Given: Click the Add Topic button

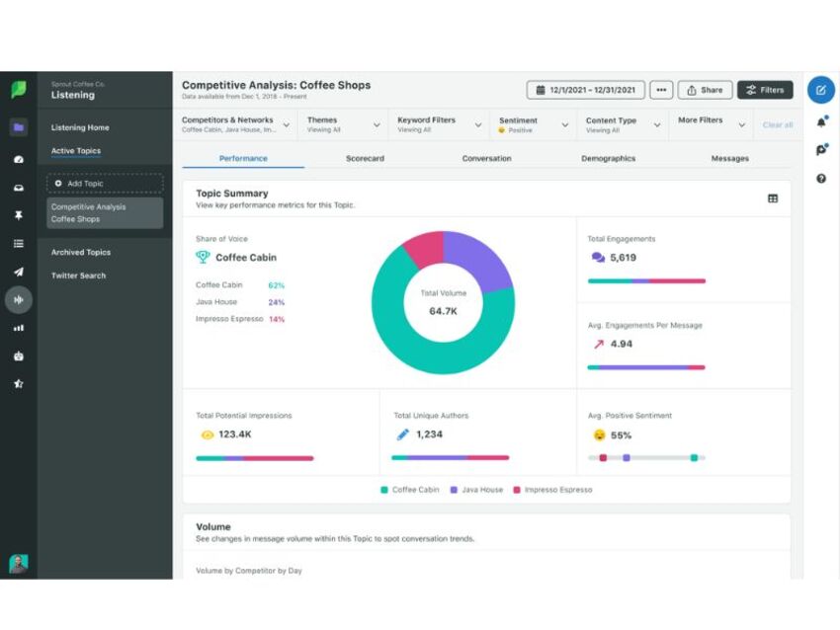Looking at the screenshot, I should tap(105, 183).
